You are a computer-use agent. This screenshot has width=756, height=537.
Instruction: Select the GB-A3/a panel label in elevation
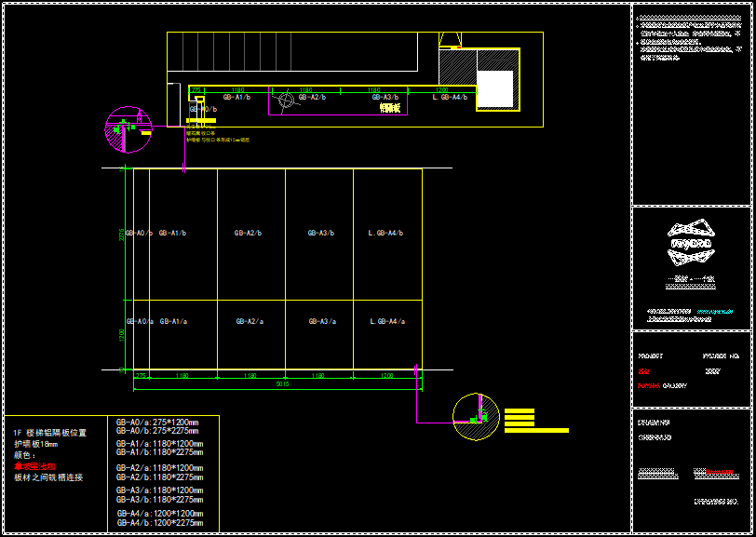(322, 321)
